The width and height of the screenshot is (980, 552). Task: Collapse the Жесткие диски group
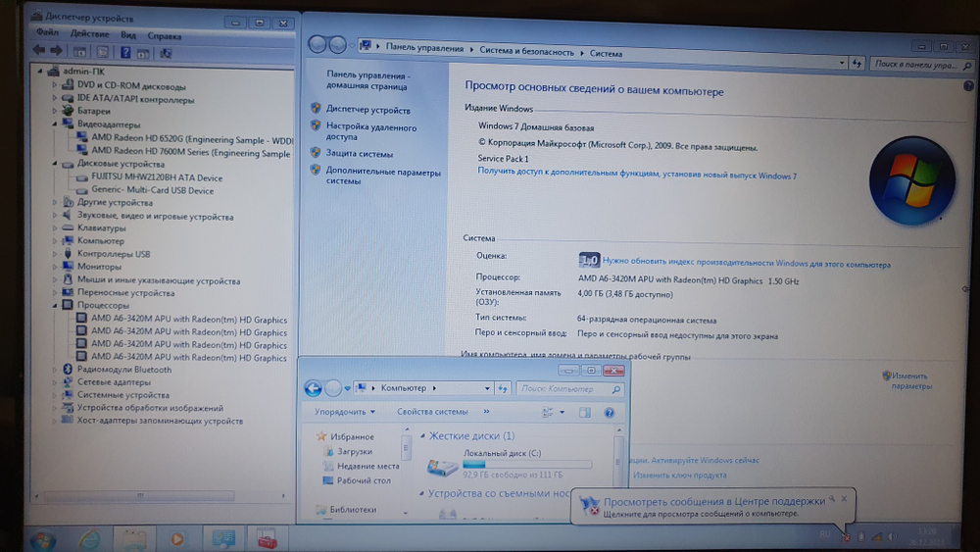point(422,435)
